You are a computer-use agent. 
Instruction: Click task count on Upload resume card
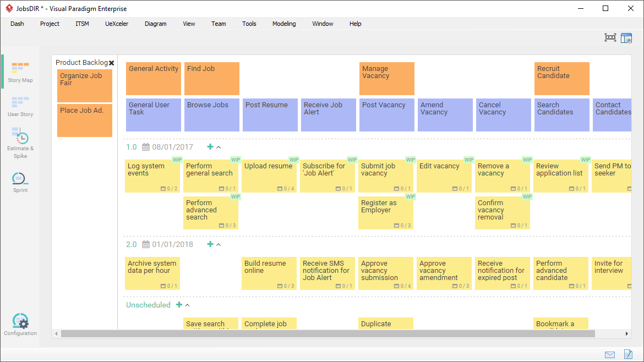tap(286, 189)
